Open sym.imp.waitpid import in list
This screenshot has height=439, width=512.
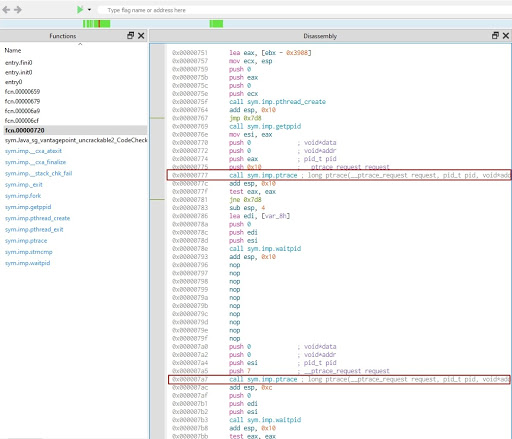click(x=27, y=263)
